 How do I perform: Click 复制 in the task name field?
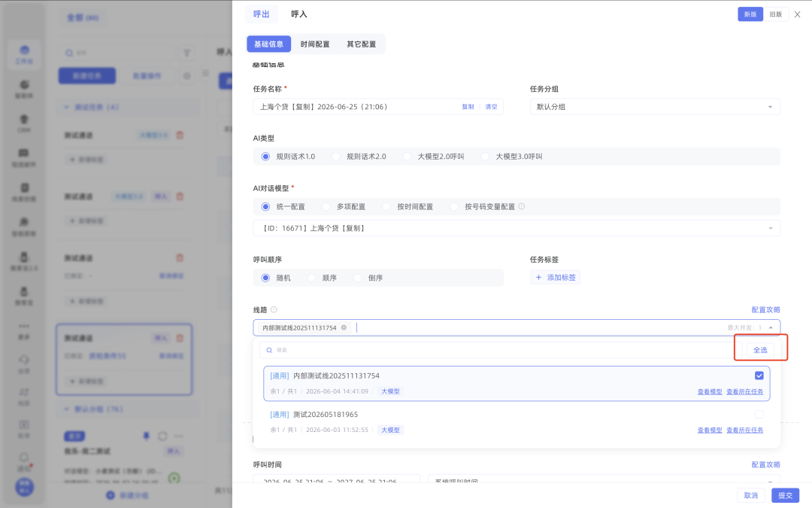[x=468, y=107]
